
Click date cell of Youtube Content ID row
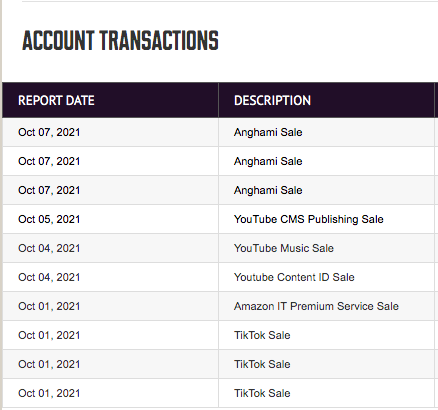click(x=49, y=277)
